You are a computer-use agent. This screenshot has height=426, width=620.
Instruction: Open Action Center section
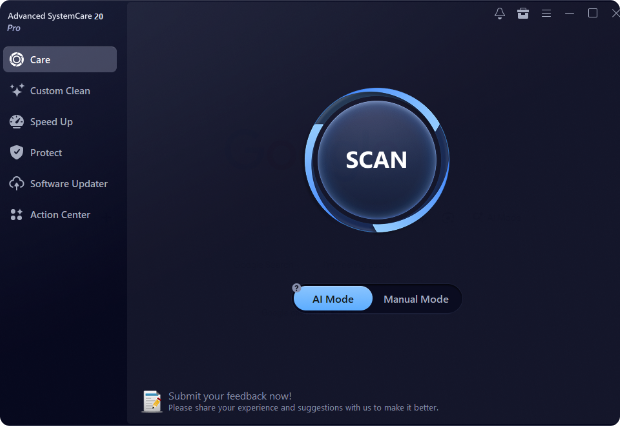pos(60,214)
